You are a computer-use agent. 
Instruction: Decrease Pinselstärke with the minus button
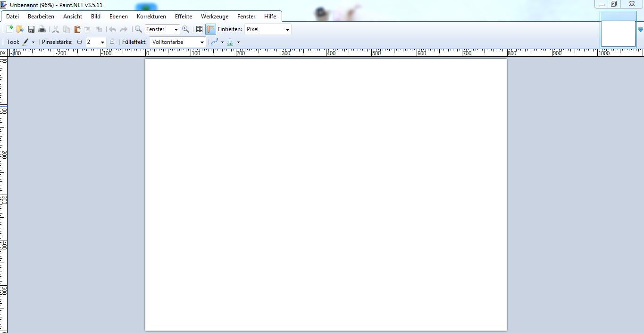click(x=79, y=42)
